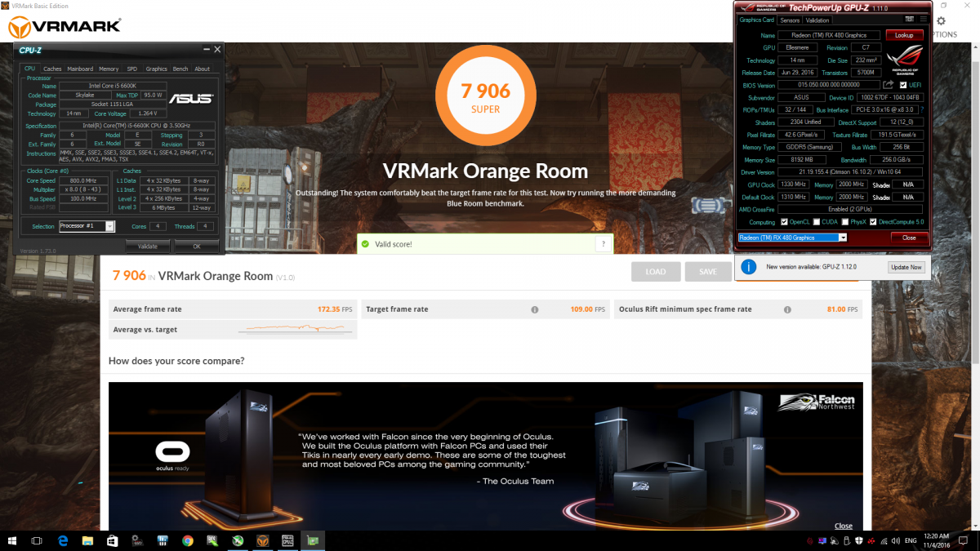Switch to the Caches tab in CPU-Z

pos(52,69)
